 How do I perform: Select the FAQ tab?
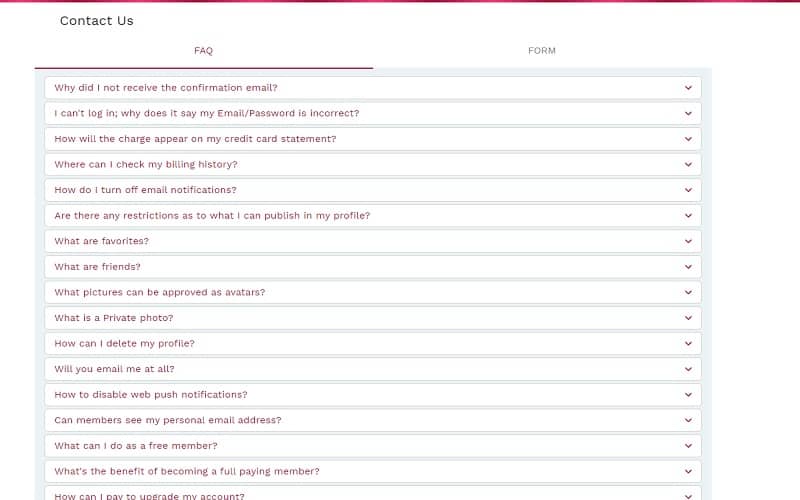[204, 51]
